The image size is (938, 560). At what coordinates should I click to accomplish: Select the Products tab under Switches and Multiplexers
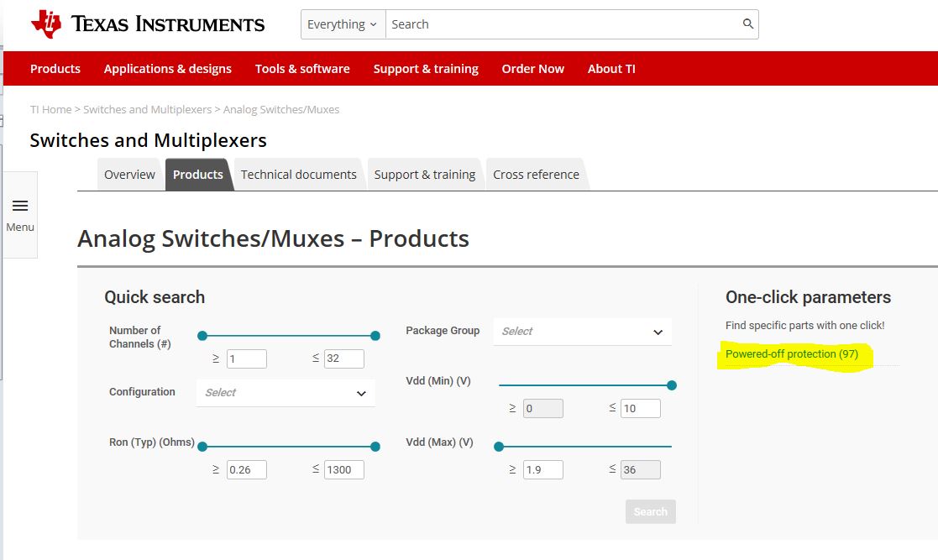(x=198, y=175)
